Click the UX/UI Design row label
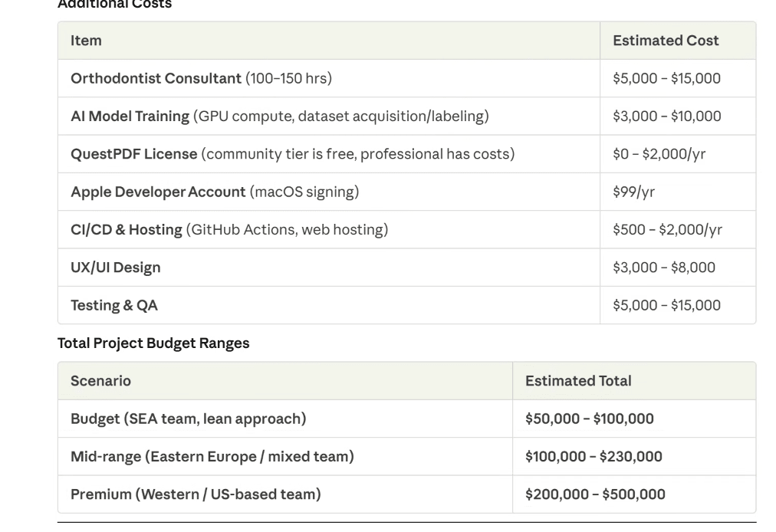 (116, 268)
